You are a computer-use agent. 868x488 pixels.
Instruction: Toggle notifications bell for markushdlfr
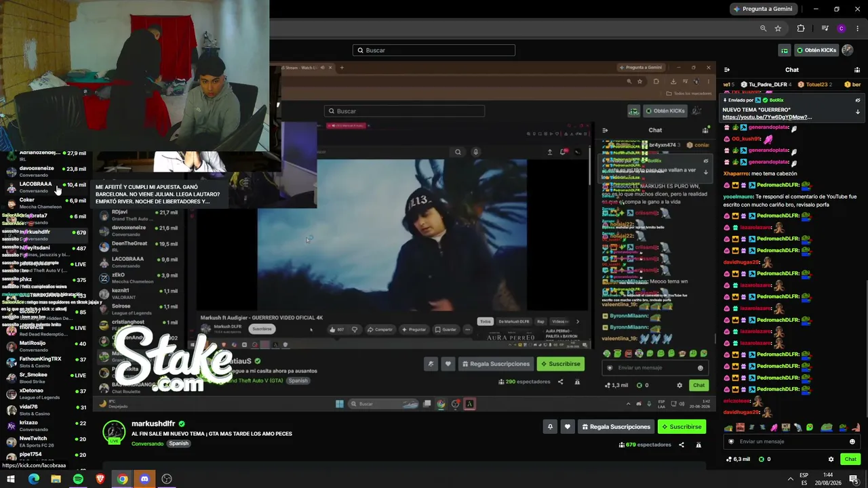click(550, 426)
